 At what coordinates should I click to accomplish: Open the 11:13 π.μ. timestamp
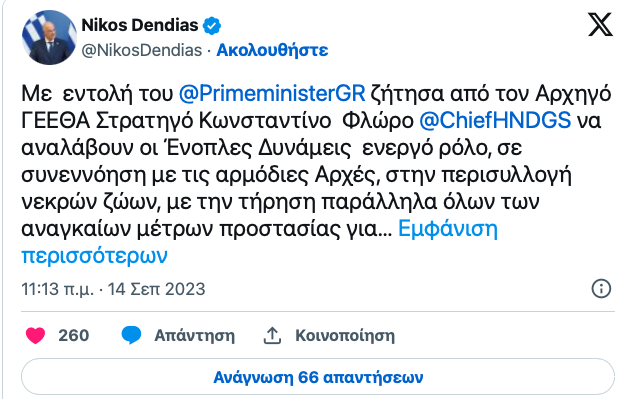[x=57, y=289]
